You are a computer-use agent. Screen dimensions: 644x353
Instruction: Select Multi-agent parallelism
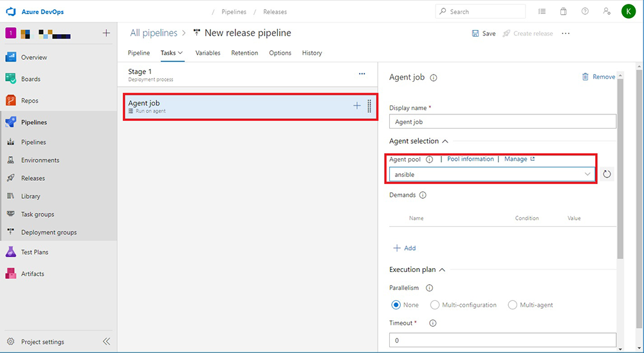pyautogui.click(x=513, y=305)
